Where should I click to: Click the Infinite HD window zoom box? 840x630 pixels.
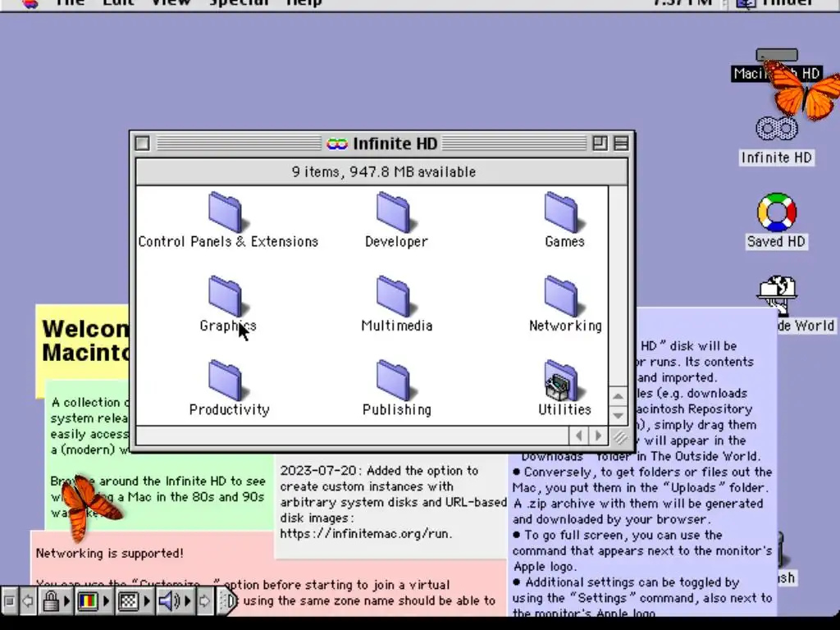(x=600, y=144)
